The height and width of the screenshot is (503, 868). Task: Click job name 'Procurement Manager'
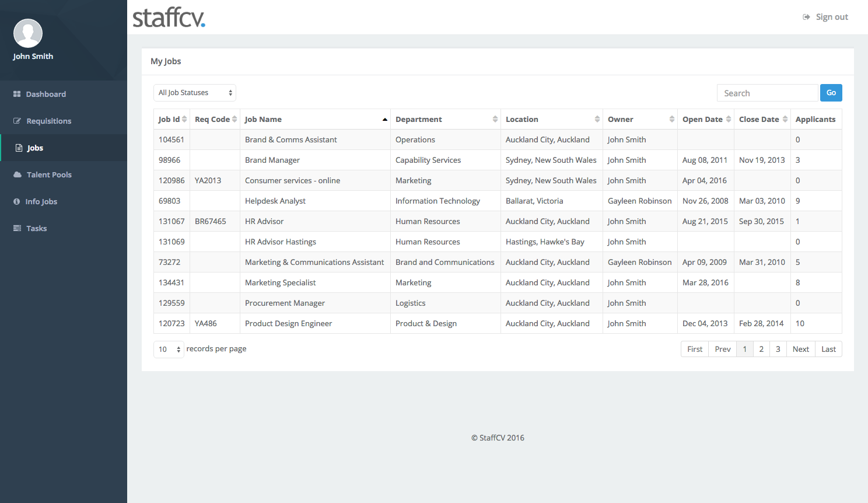point(285,303)
